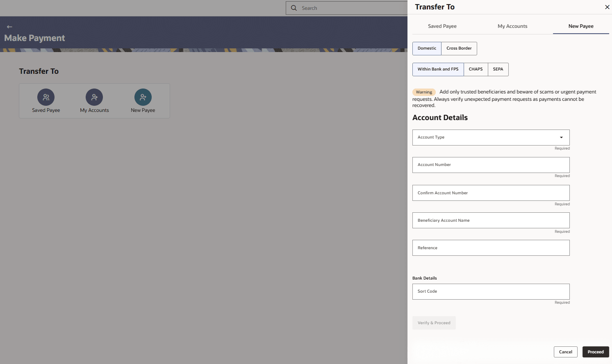Image resolution: width=612 pixels, height=364 pixels.
Task: Choose the CHAPS payment network
Action: (x=475, y=69)
